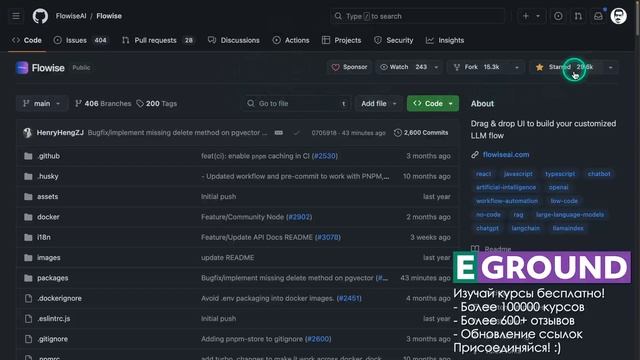The width and height of the screenshot is (640, 360).
Task: View the 200 Tags link
Action: click(157, 104)
